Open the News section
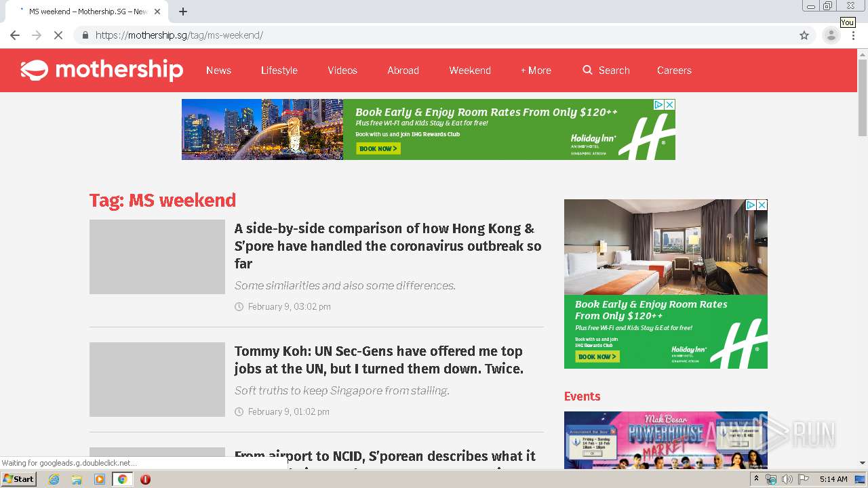868x488 pixels. (x=218, y=70)
